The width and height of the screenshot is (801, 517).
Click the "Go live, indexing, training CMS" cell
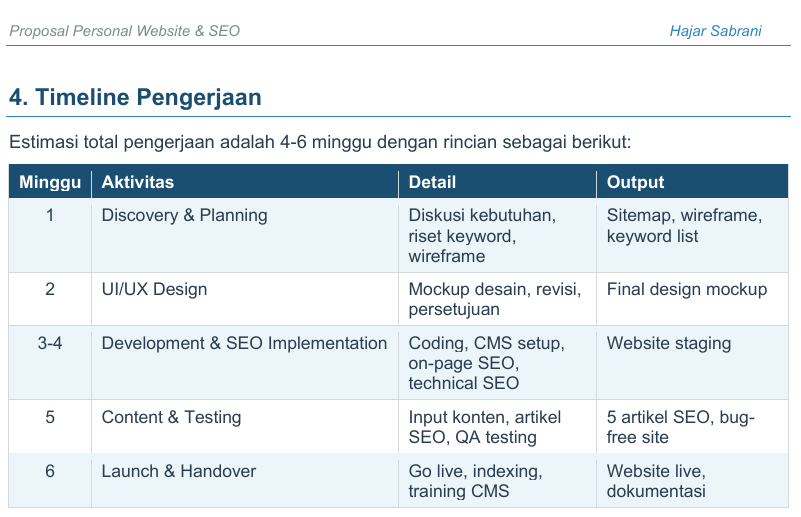tap(475, 481)
